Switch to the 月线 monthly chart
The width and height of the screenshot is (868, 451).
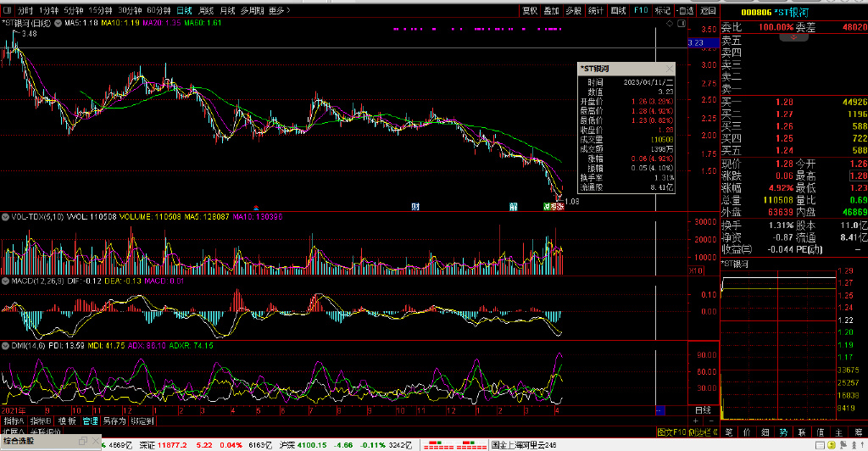(x=227, y=10)
